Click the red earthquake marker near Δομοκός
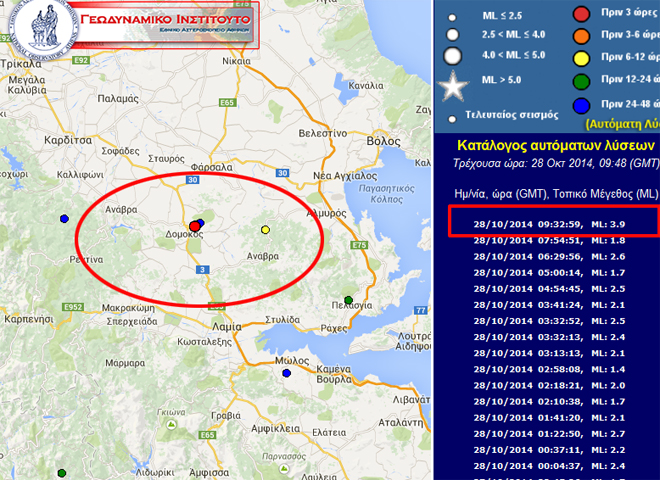The height and width of the screenshot is (480, 660). point(194,225)
